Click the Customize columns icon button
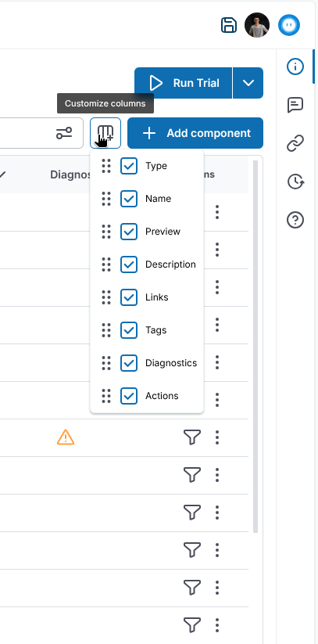The image size is (318, 644). 105,133
